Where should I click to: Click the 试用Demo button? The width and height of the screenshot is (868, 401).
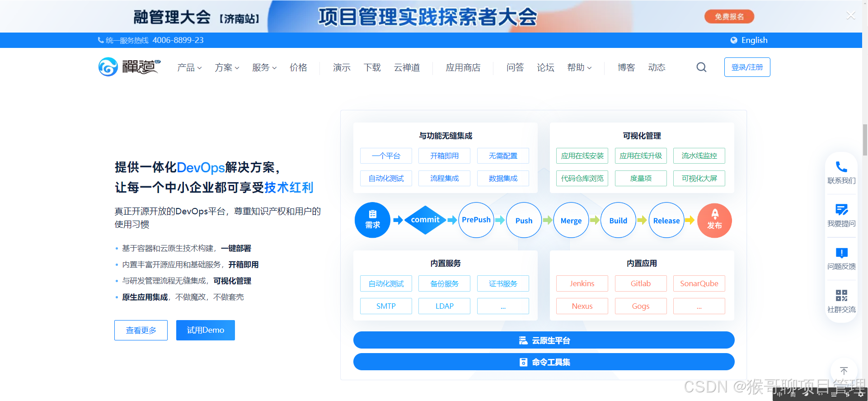(x=206, y=330)
